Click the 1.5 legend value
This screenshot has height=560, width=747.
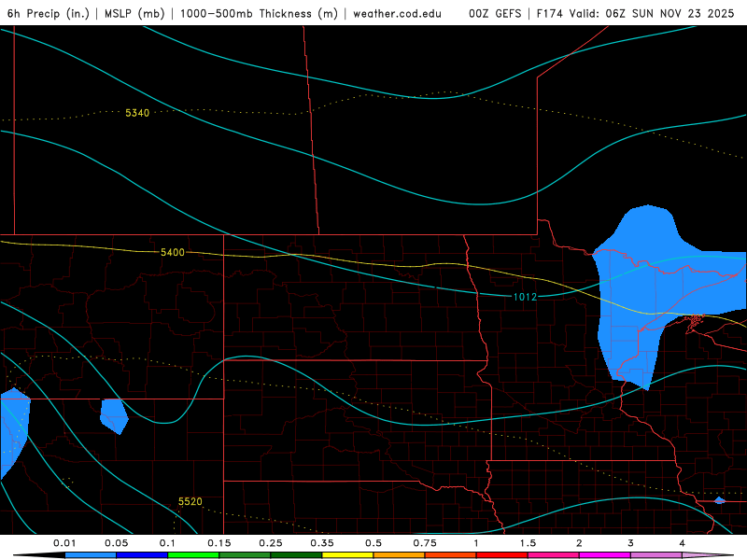528,543
